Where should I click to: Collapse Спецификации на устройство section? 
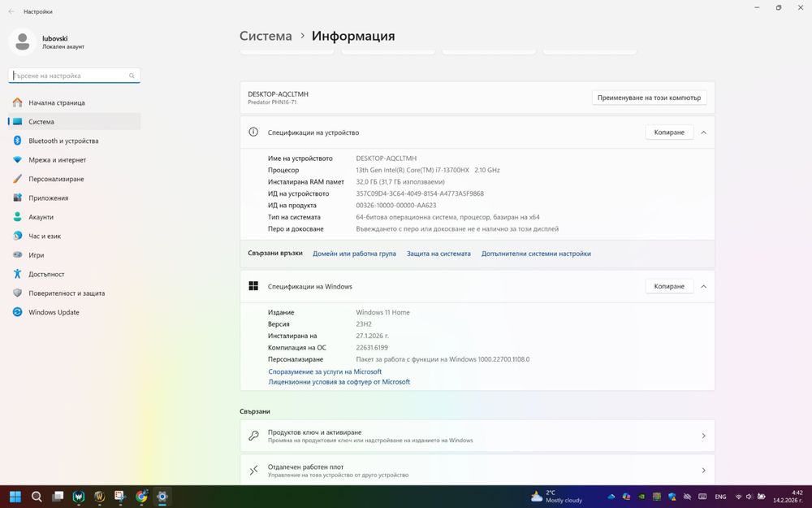(703, 132)
